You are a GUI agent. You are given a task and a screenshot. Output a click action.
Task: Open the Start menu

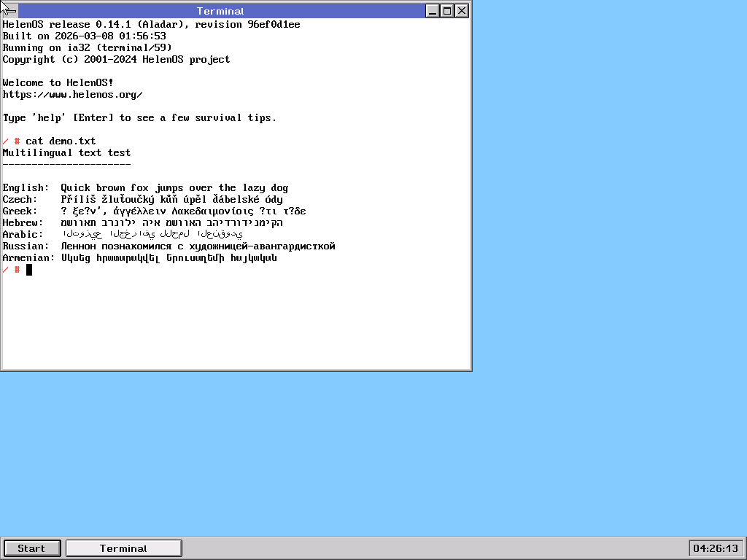click(31, 548)
